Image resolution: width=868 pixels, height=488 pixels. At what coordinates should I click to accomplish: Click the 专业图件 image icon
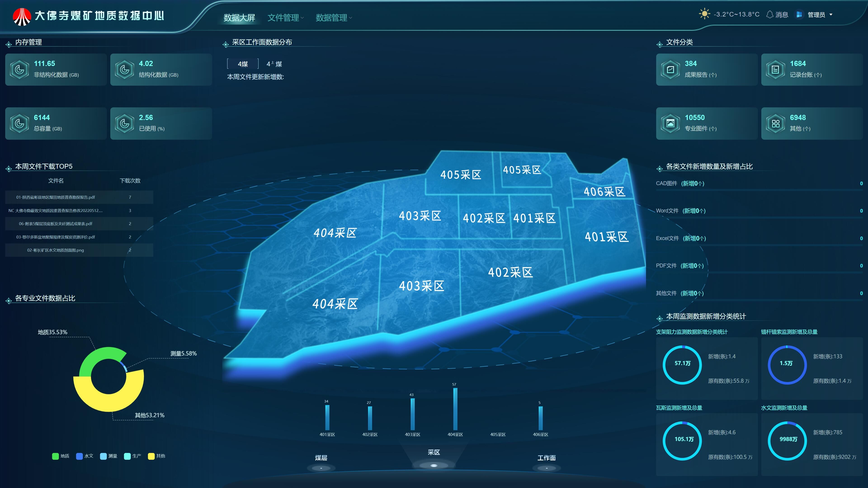click(x=670, y=123)
